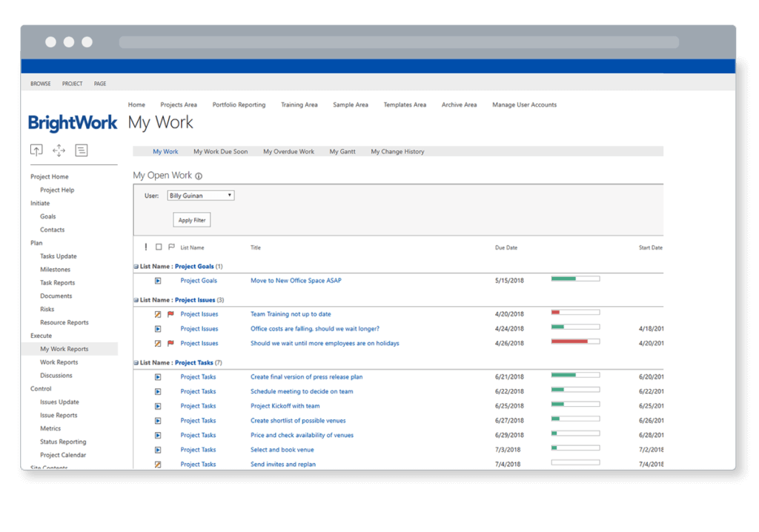Screen dimensions: 759x532
Task: Click the edit icon on Send invites and replan row
Action: coord(157,464)
